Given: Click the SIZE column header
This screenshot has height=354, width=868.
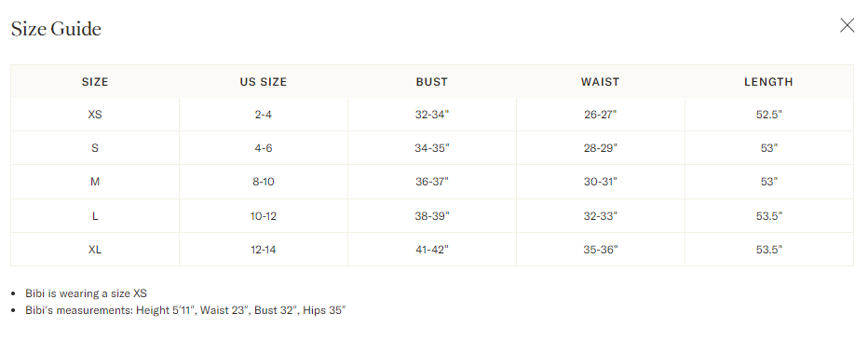Looking at the screenshot, I should pyautogui.click(x=95, y=82).
